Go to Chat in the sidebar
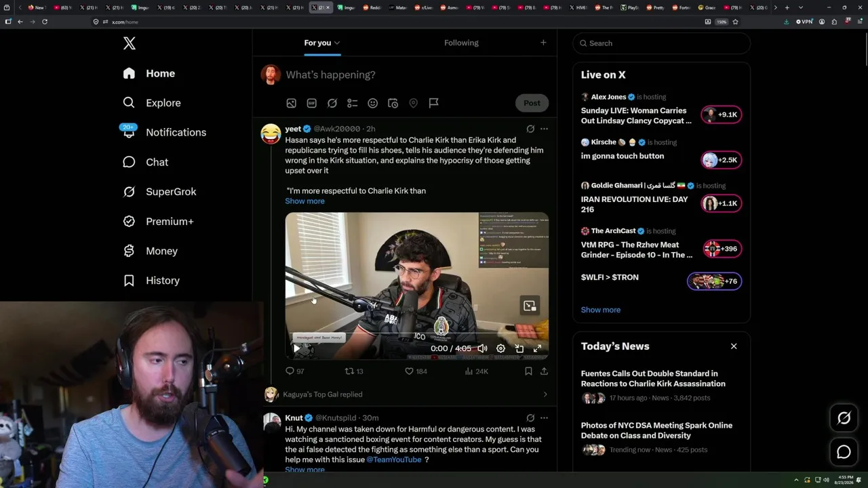Screen dimensions: 868x488 145,162
